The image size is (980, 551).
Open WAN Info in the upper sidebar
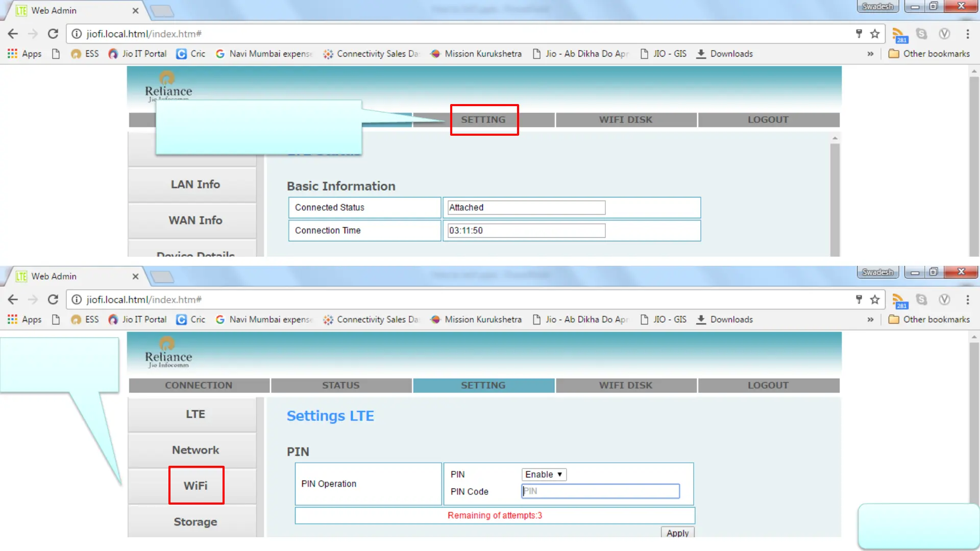tap(195, 220)
